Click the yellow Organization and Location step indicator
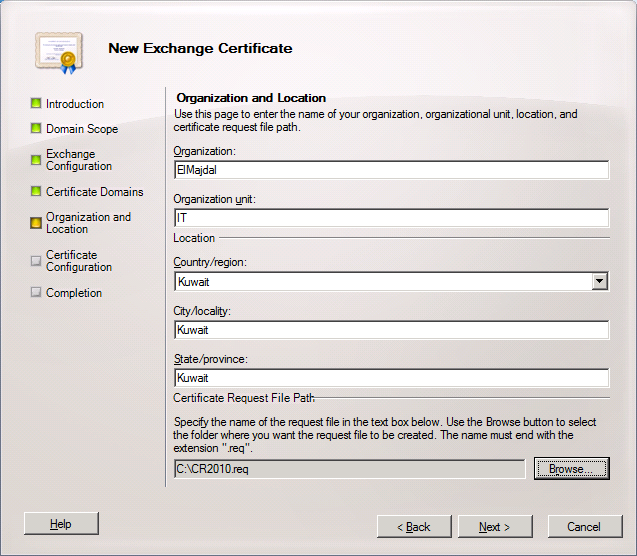The image size is (637, 556). tap(36, 223)
